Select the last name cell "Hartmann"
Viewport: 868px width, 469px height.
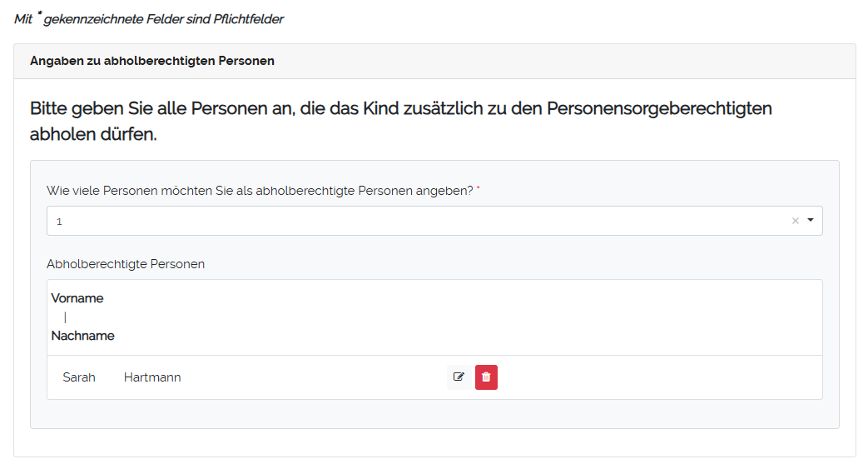152,377
